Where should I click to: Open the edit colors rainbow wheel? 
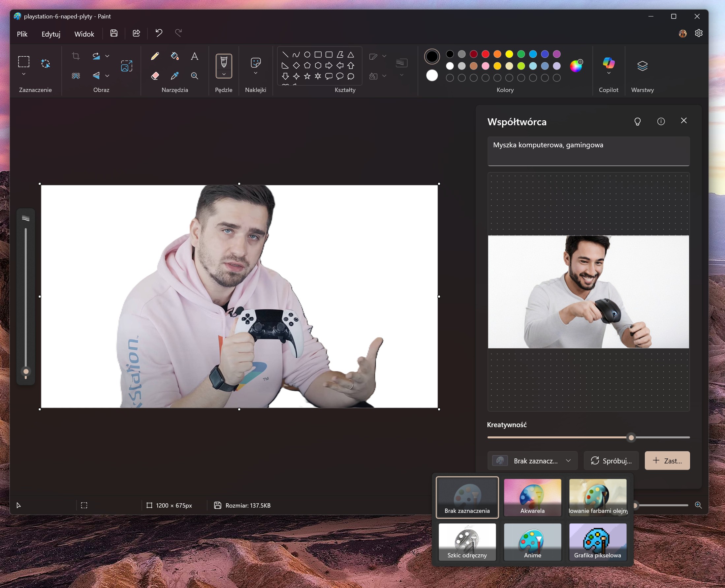576,66
